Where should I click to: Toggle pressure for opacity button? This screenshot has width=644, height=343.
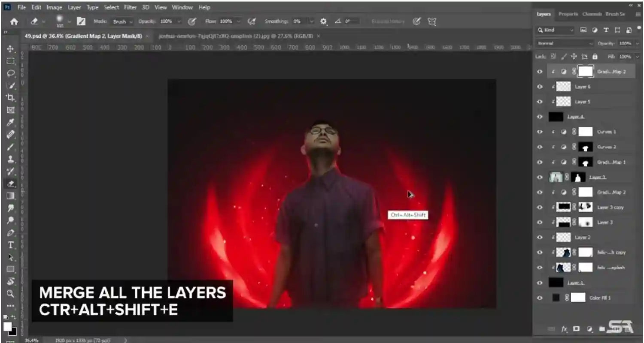[x=192, y=21]
